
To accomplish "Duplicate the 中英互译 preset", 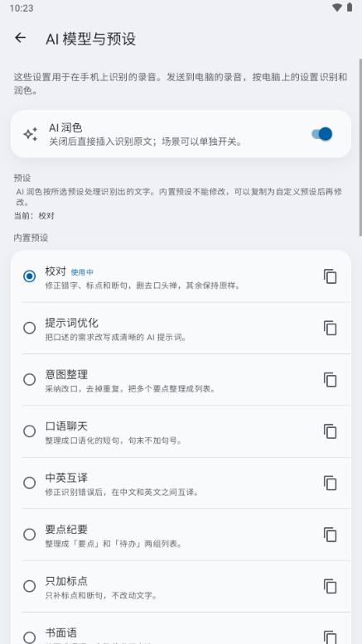I will [330, 483].
